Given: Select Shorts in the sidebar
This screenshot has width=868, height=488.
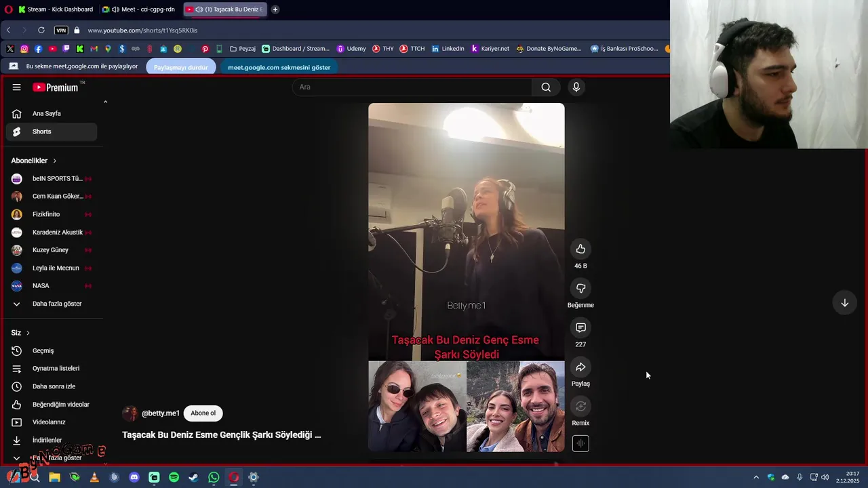Looking at the screenshot, I should [52, 131].
